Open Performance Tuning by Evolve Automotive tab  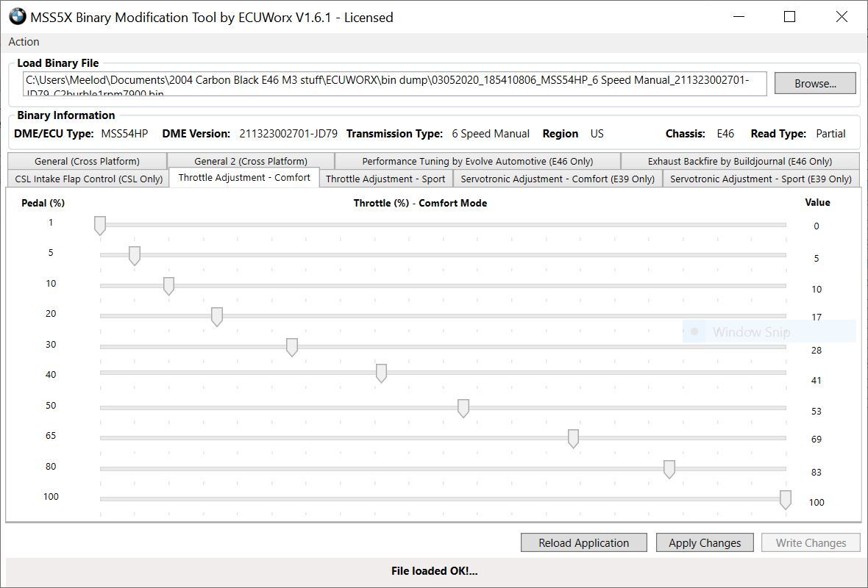tap(477, 161)
